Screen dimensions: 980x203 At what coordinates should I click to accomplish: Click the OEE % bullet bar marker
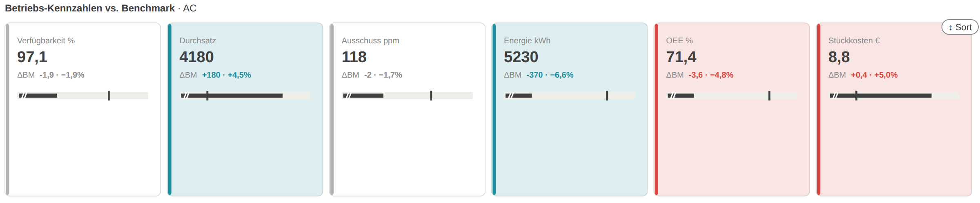(769, 96)
